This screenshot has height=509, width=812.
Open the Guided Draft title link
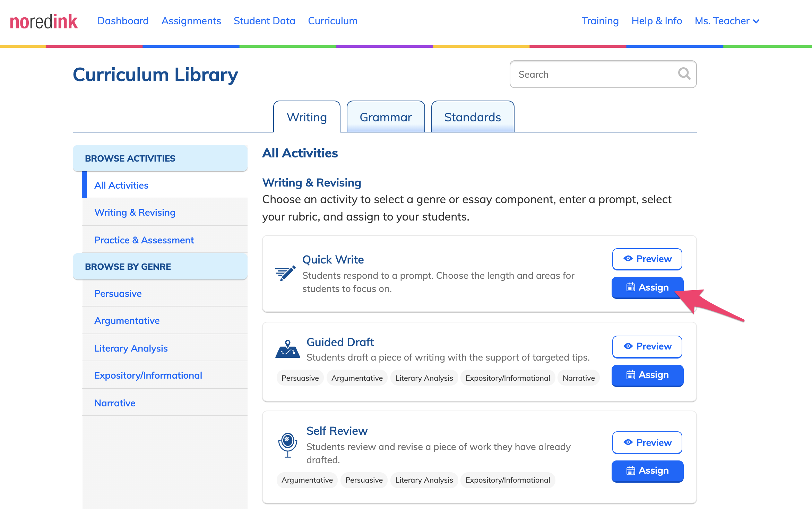340,342
